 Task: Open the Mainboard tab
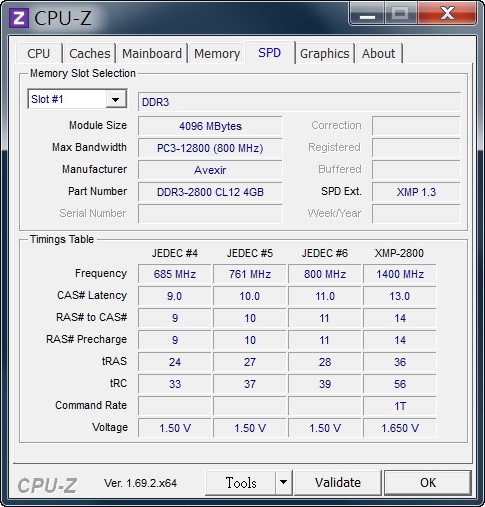click(x=152, y=53)
